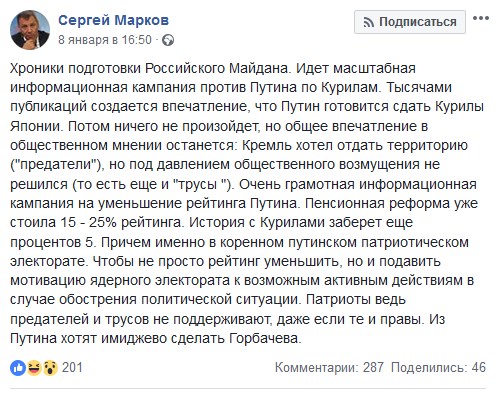
Task: Click the globe public-visibility icon
Action: (168, 40)
